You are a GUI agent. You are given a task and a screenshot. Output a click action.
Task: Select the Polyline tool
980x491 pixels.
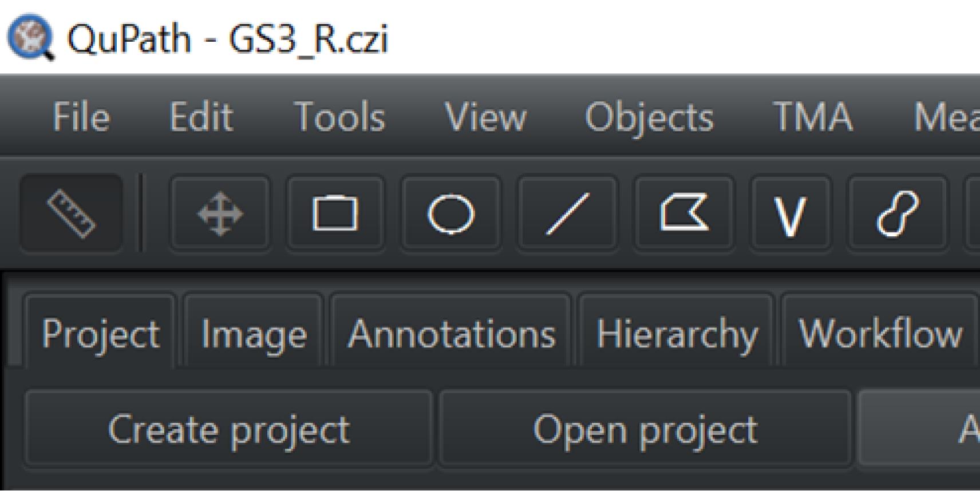790,213
